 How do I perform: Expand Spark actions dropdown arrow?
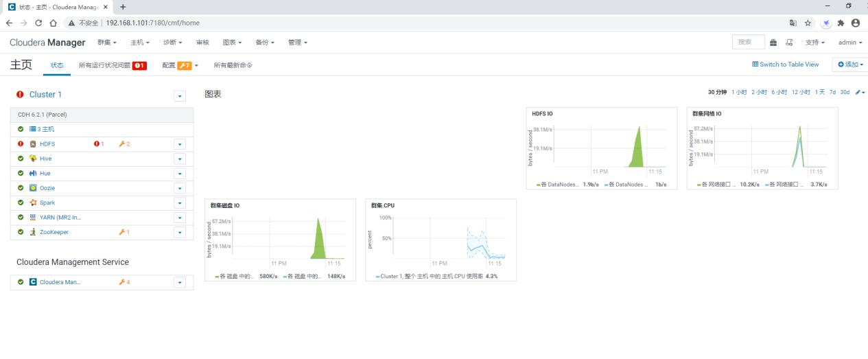pyautogui.click(x=180, y=202)
